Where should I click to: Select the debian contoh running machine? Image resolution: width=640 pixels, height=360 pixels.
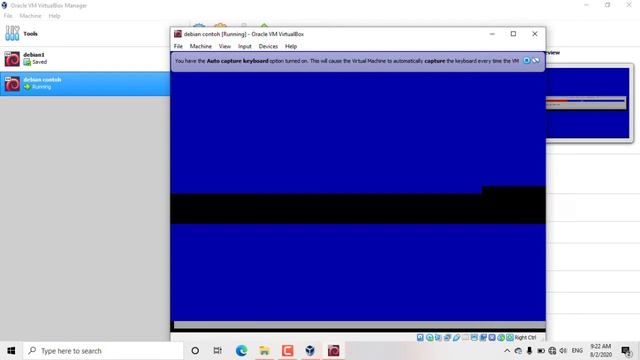click(x=85, y=83)
